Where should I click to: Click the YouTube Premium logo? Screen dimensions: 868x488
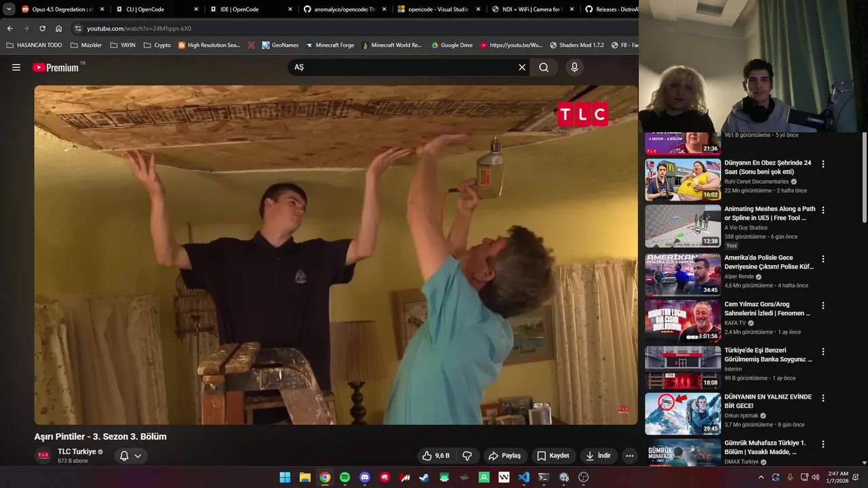(x=56, y=67)
